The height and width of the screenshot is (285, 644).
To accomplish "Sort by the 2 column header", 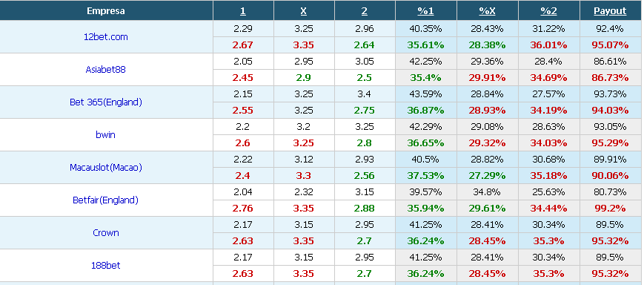I will 365,11.
